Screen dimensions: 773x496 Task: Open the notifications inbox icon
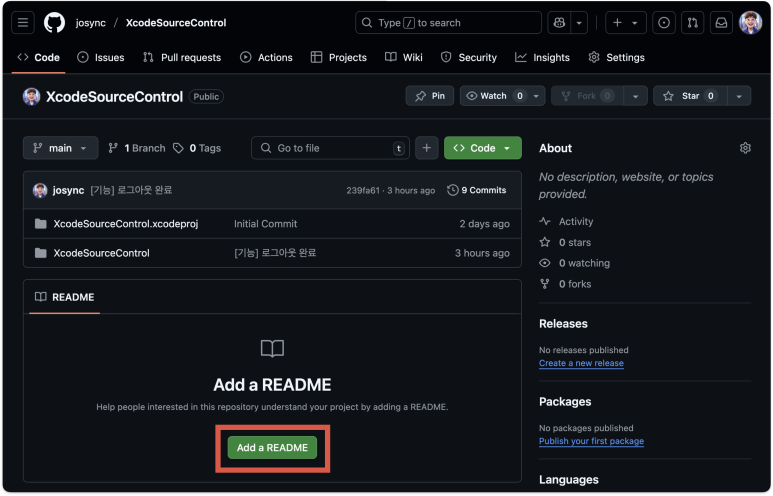coord(721,23)
